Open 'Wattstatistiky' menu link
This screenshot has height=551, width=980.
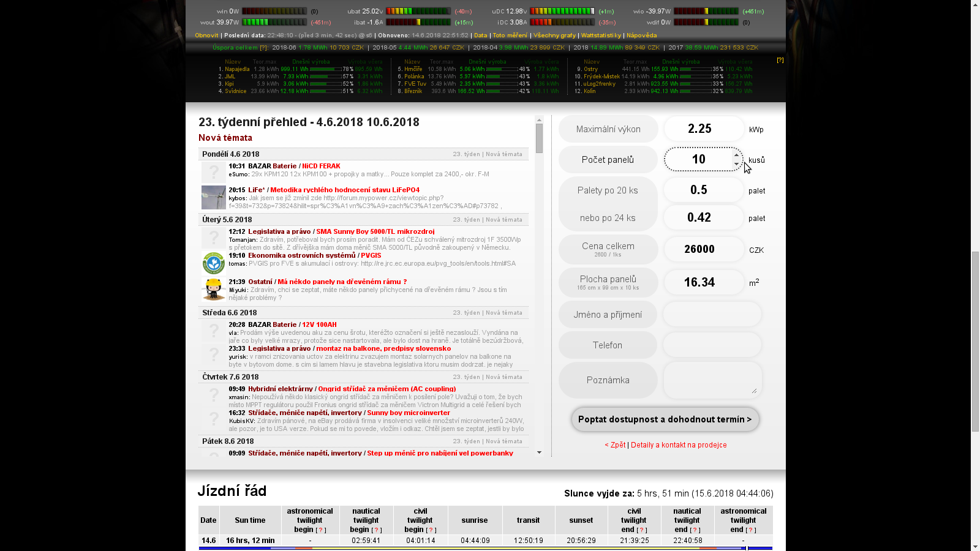point(601,36)
